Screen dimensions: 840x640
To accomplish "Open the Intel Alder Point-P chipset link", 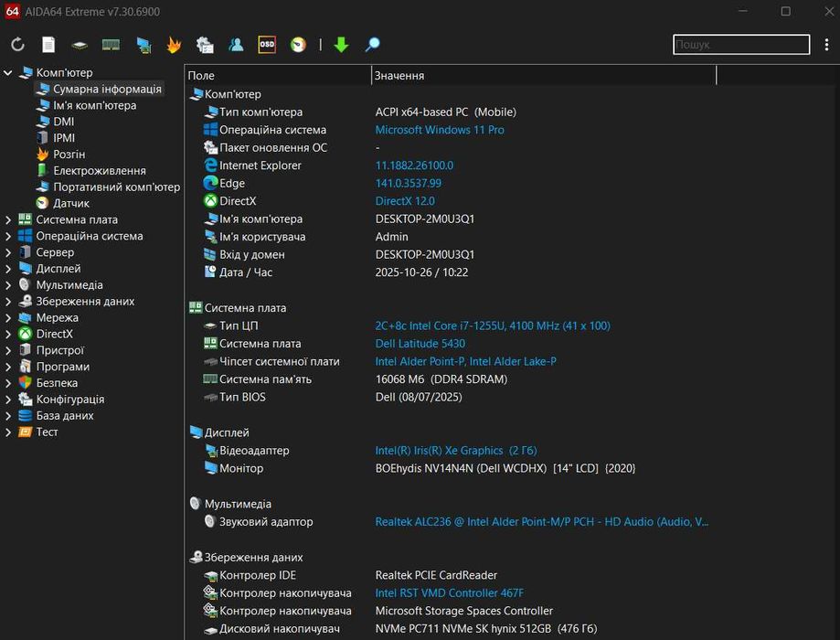I will pyautogui.click(x=465, y=361).
